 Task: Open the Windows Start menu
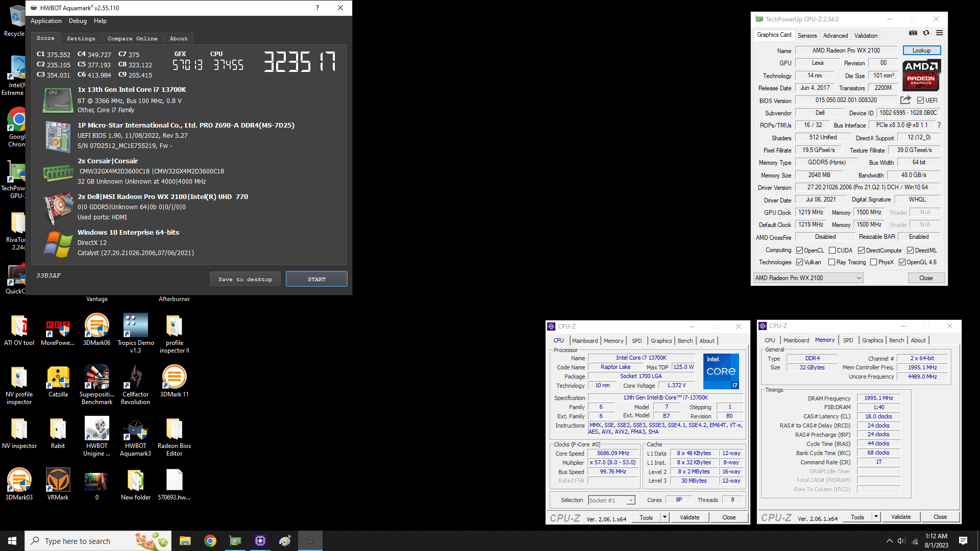point(12,541)
